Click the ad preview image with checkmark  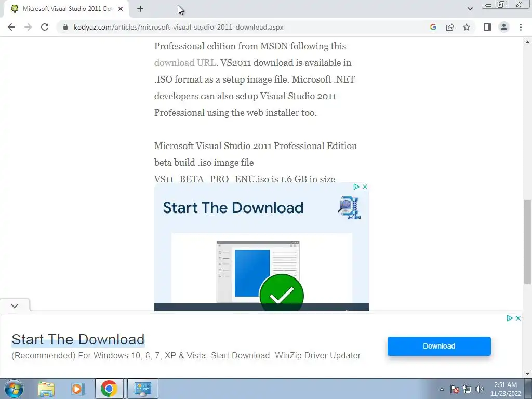(262, 272)
